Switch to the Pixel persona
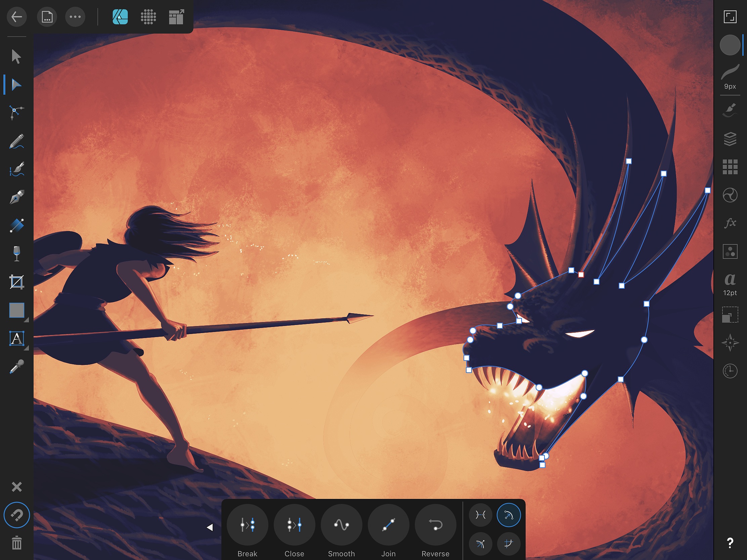 pos(148,16)
